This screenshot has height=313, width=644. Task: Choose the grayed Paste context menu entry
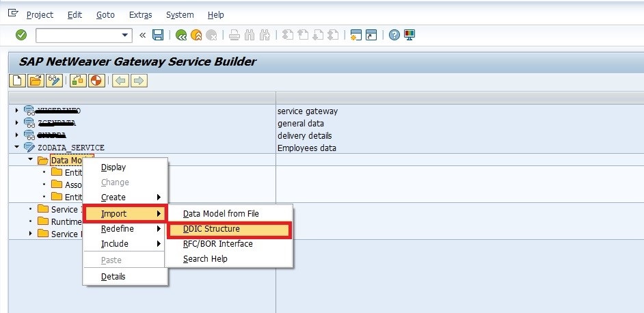[x=111, y=260]
